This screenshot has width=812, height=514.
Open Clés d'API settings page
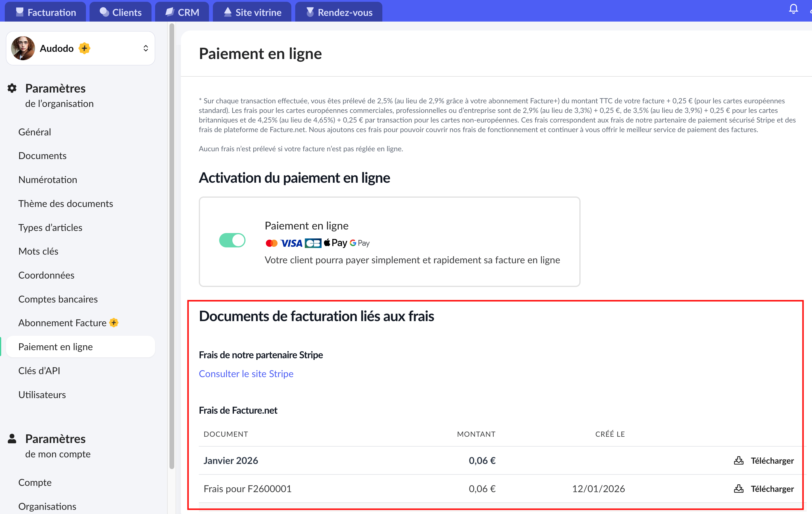(x=39, y=371)
